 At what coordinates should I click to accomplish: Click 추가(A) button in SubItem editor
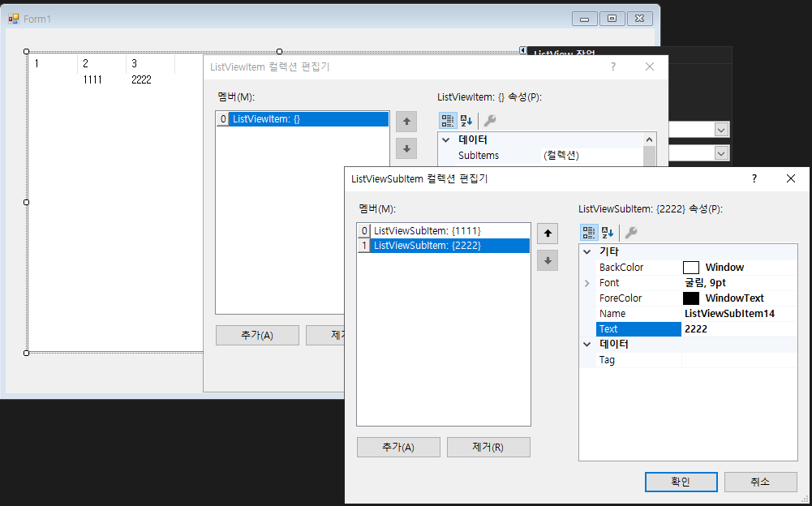(x=398, y=447)
